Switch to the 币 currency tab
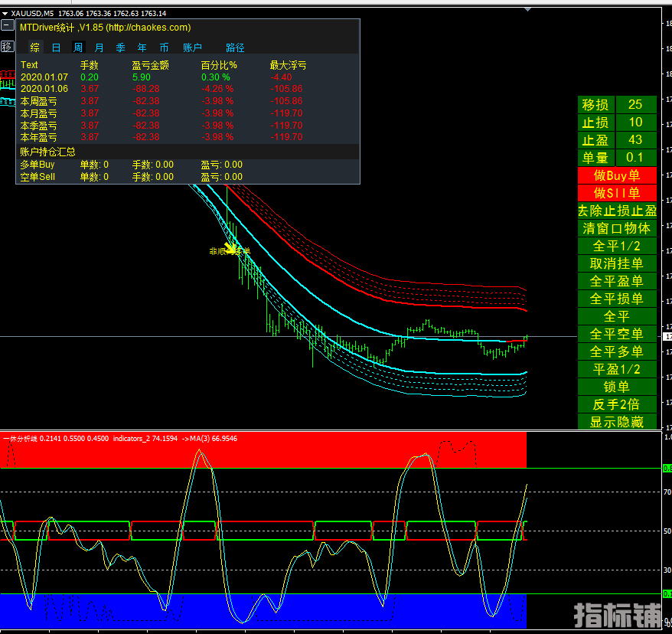Viewport: 672px width, 634px height. point(164,47)
